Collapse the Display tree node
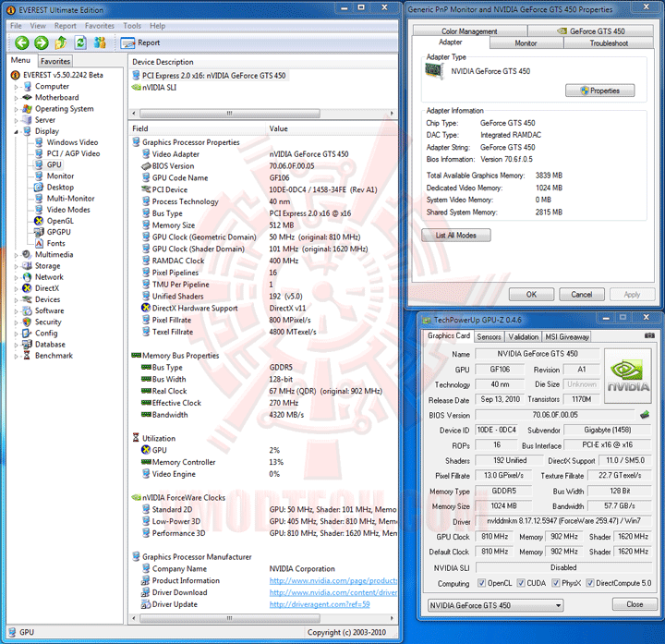This screenshot has height=644, width=665. 16,132
